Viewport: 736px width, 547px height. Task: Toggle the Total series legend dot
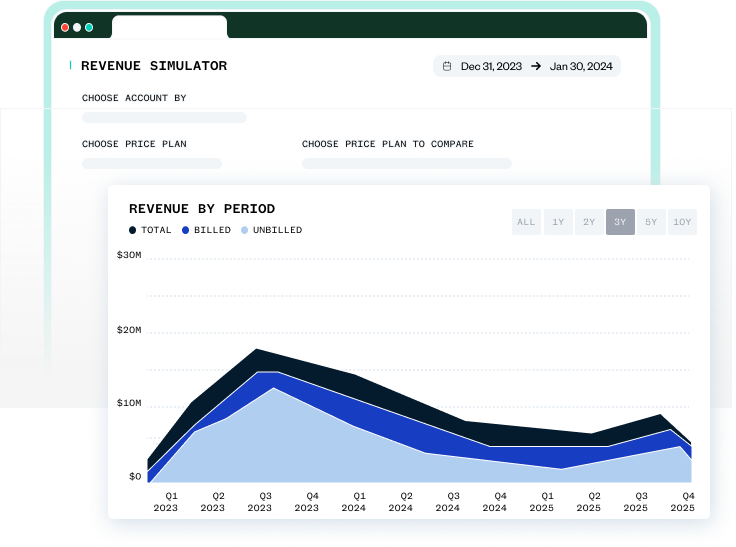click(133, 230)
